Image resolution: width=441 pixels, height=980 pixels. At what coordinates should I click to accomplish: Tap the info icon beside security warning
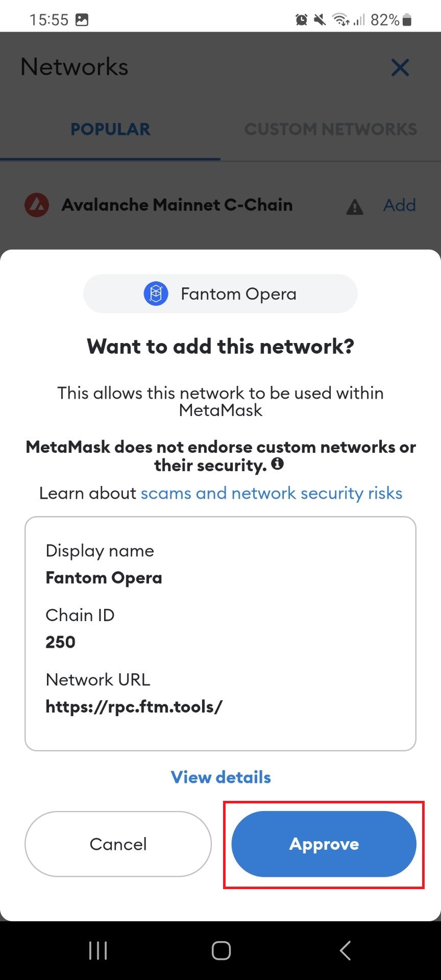(277, 464)
